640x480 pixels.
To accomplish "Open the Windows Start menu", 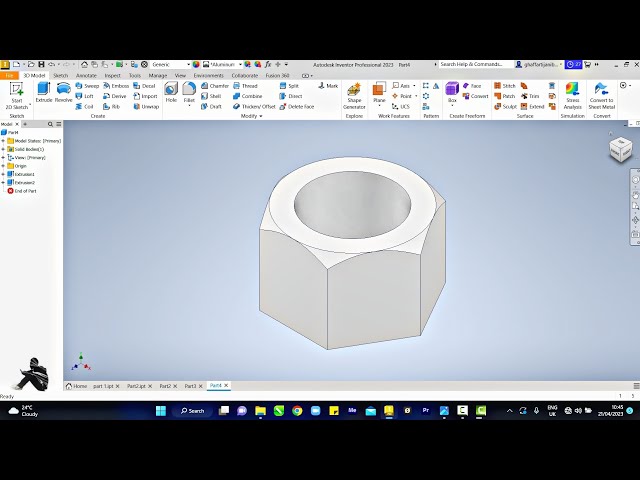I will pos(161,411).
